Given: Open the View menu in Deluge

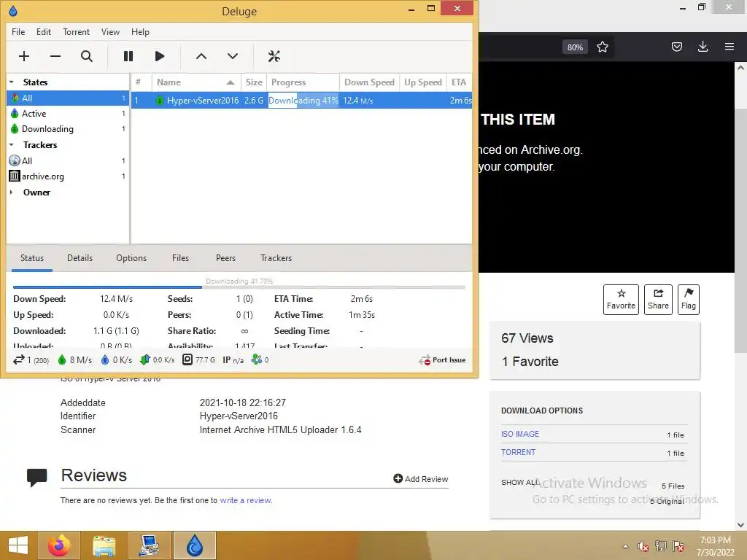Looking at the screenshot, I should point(110,32).
